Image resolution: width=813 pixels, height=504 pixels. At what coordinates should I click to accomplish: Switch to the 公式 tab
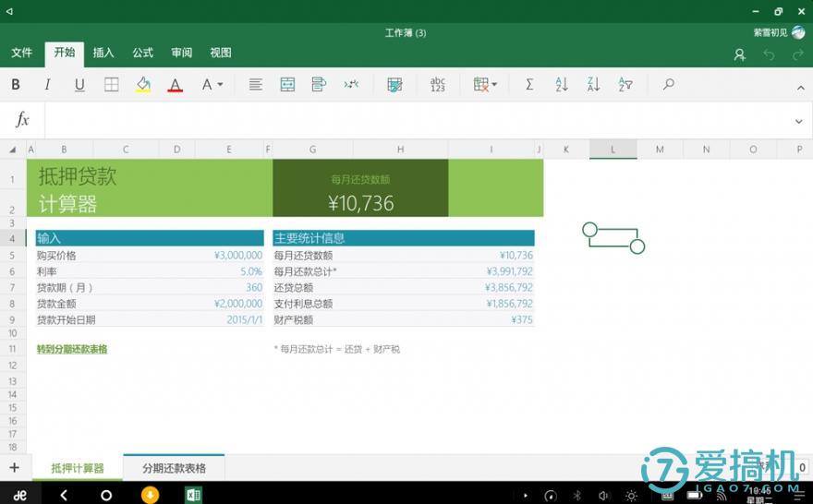pos(142,53)
